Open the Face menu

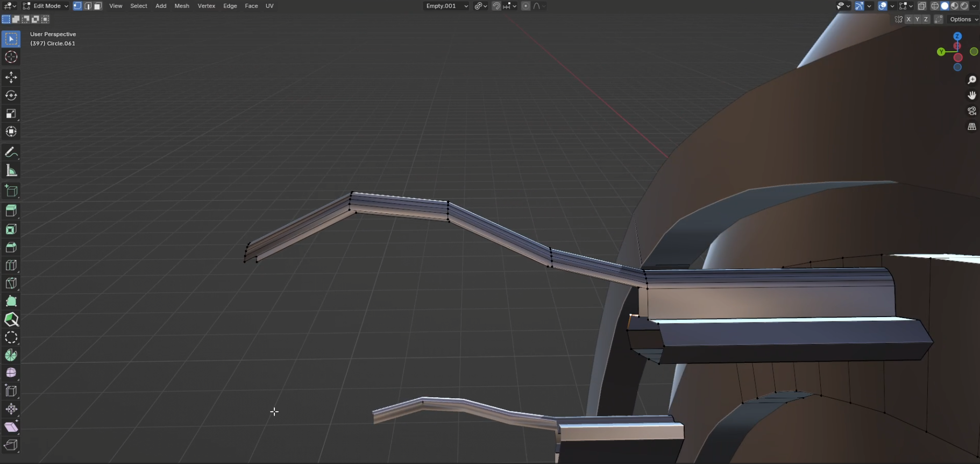pos(251,6)
